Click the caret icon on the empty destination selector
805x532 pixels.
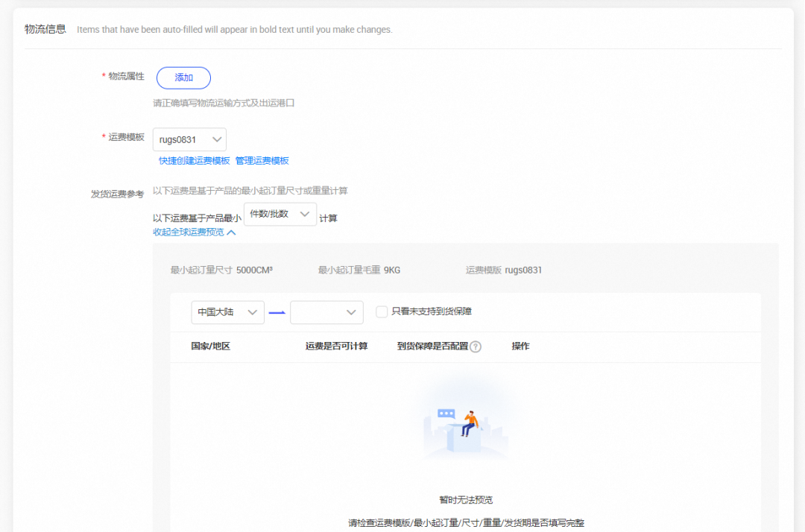(350, 312)
